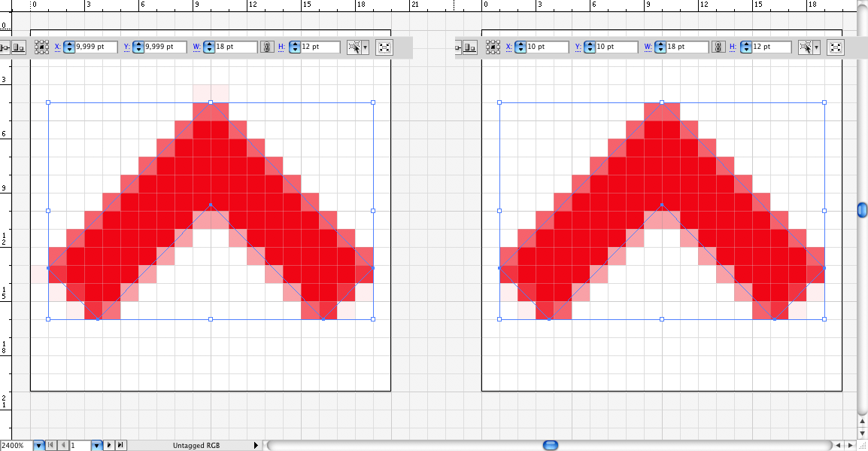This screenshot has height=451, width=868.
Task: Click the blue X: label beside 9,999 pt
Action: click(58, 47)
